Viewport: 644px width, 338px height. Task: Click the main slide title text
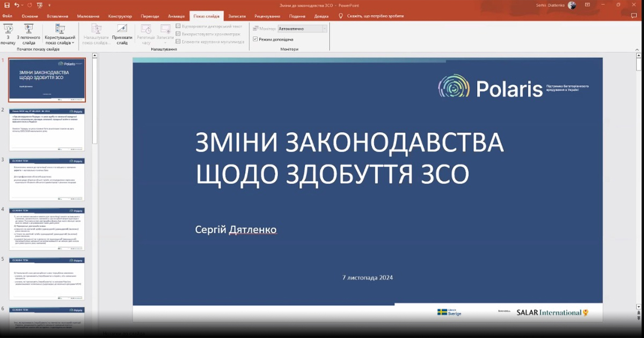click(349, 159)
